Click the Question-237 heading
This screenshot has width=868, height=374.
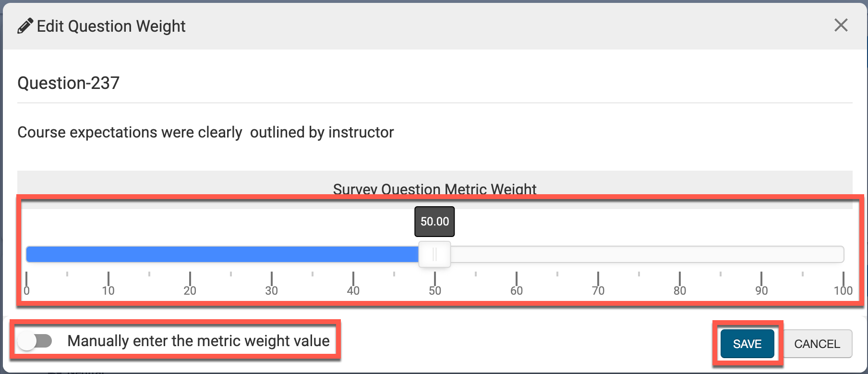(68, 83)
